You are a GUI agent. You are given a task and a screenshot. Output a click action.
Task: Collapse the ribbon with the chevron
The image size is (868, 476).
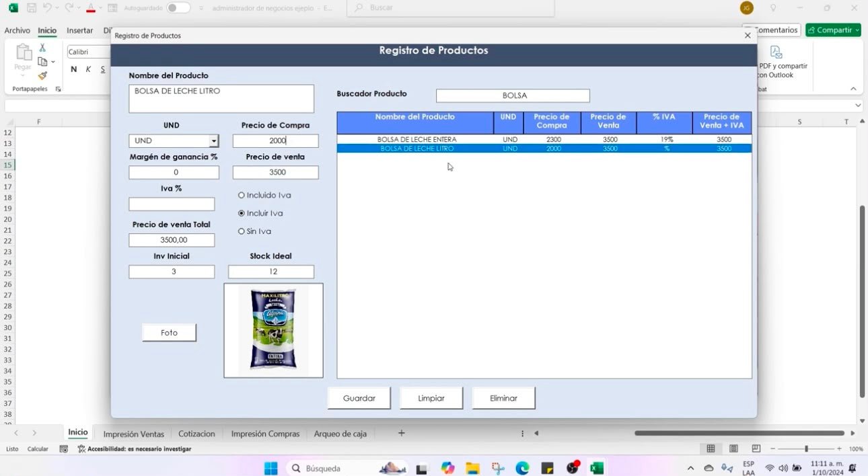point(853,89)
